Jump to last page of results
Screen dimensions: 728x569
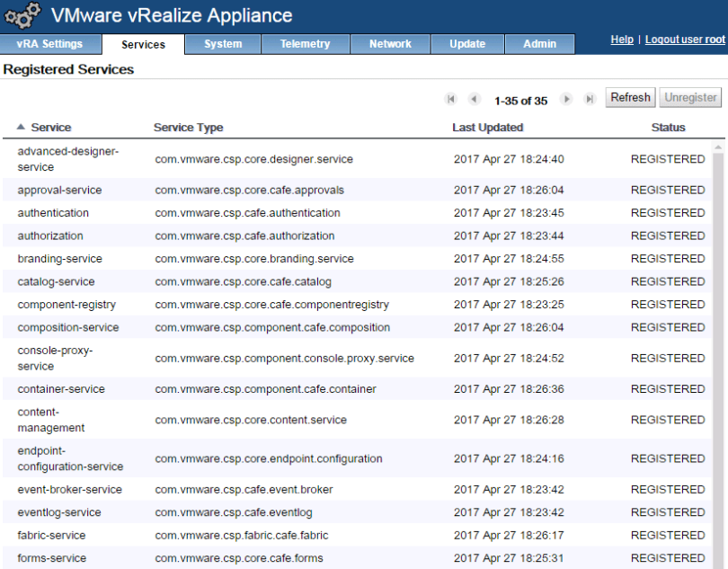pos(590,100)
